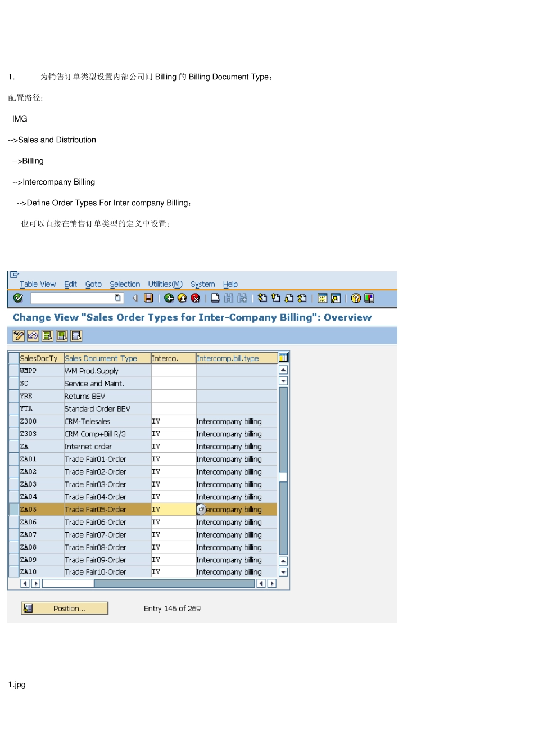Click the up arrow at the top of the vertical scrollbar

283,370
